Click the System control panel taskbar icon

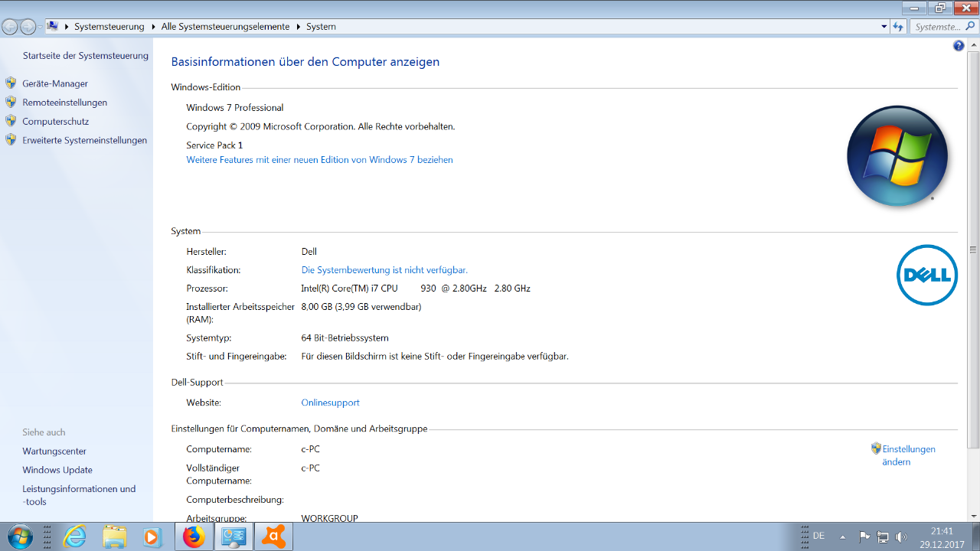[x=233, y=536]
